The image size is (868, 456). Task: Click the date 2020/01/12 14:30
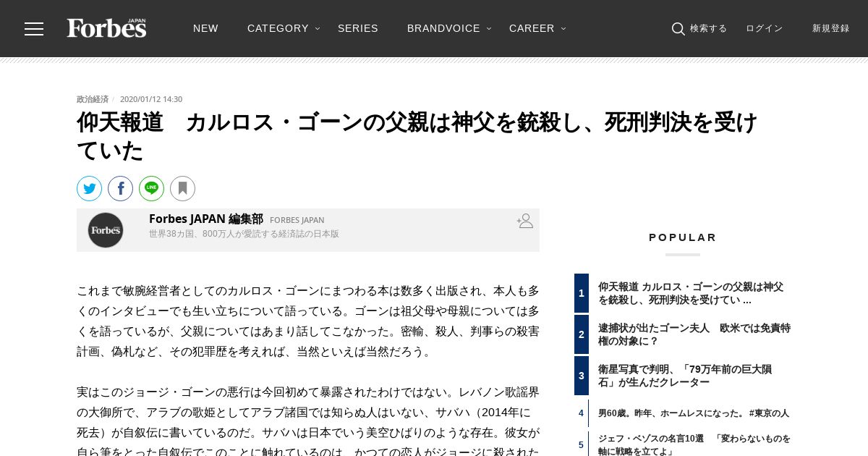point(151,99)
